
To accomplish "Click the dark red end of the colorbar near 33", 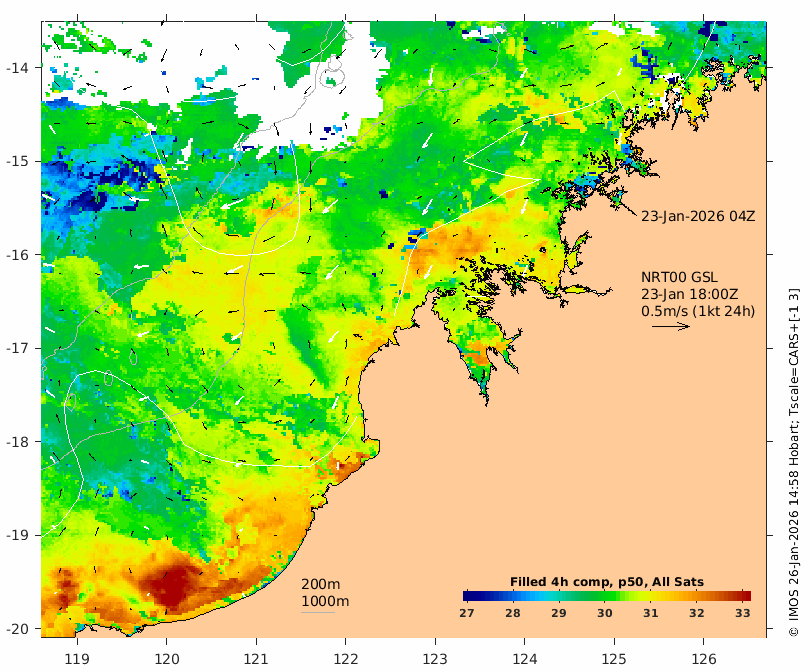I will (x=744, y=596).
